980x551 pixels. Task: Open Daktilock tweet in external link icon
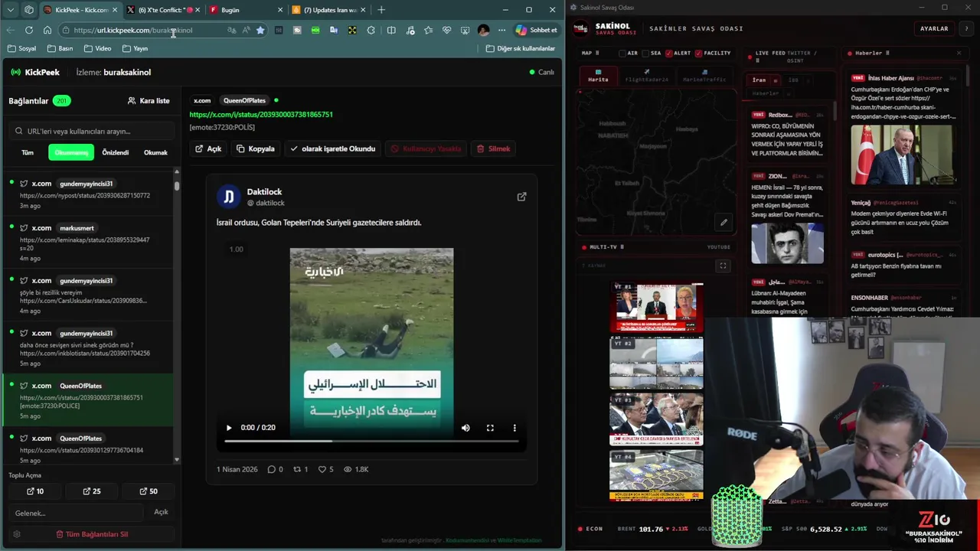(521, 197)
